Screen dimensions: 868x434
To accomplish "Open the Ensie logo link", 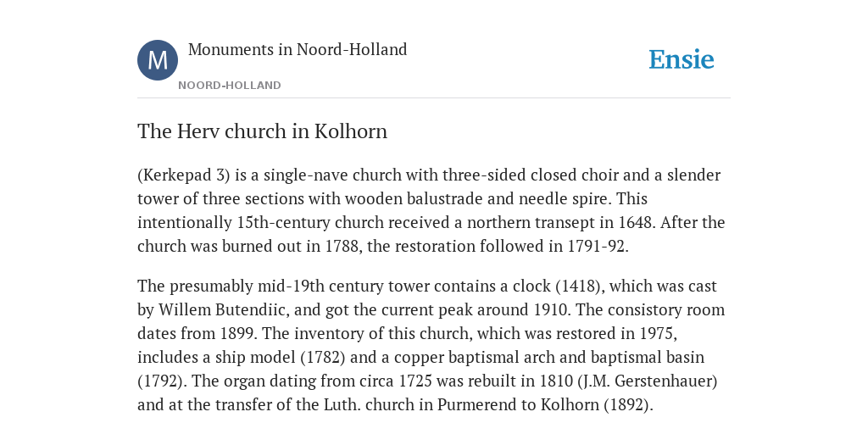I will [x=682, y=59].
